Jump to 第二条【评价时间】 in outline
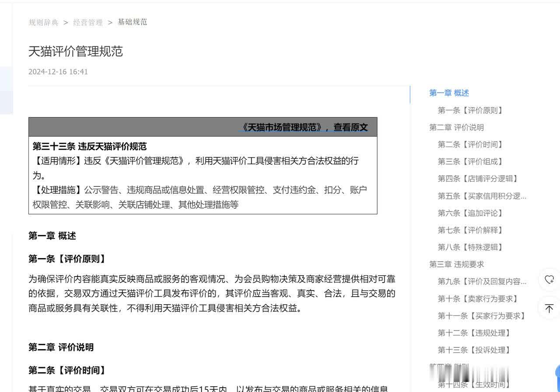560x392 pixels. (471, 144)
